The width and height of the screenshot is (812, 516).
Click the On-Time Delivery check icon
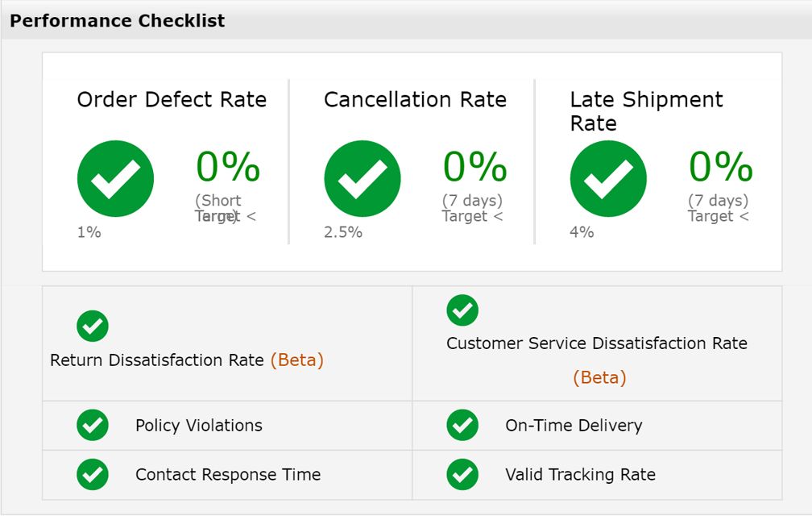[x=462, y=426]
